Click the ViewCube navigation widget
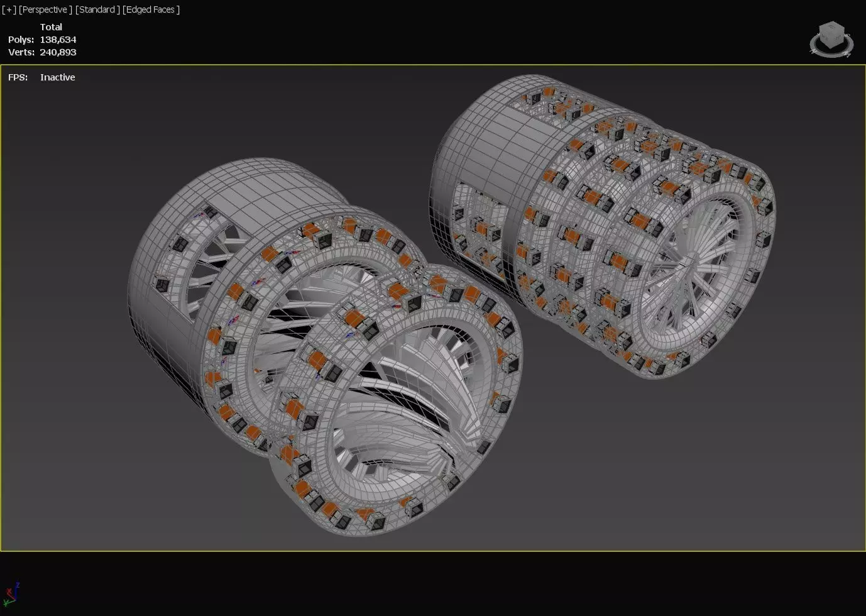The image size is (866, 616). pyautogui.click(x=832, y=34)
